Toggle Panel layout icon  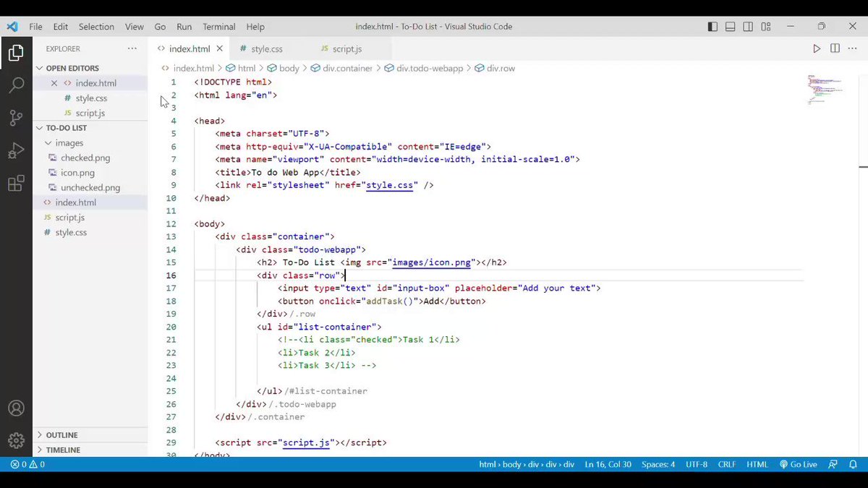pyautogui.click(x=730, y=27)
